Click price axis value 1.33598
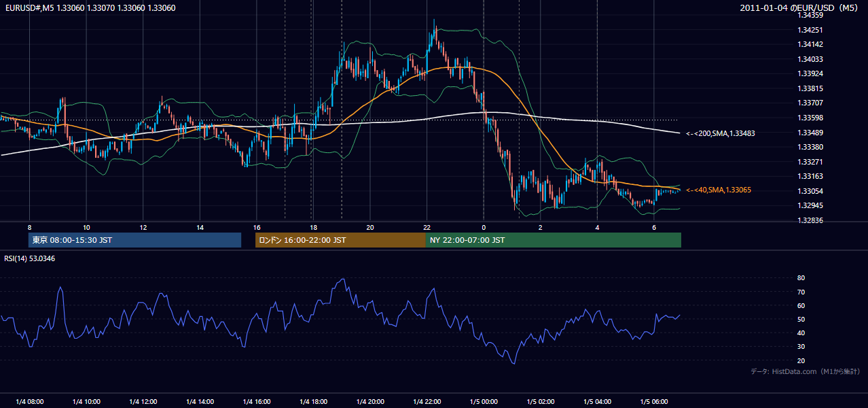This screenshot has width=868, height=408. [x=811, y=118]
